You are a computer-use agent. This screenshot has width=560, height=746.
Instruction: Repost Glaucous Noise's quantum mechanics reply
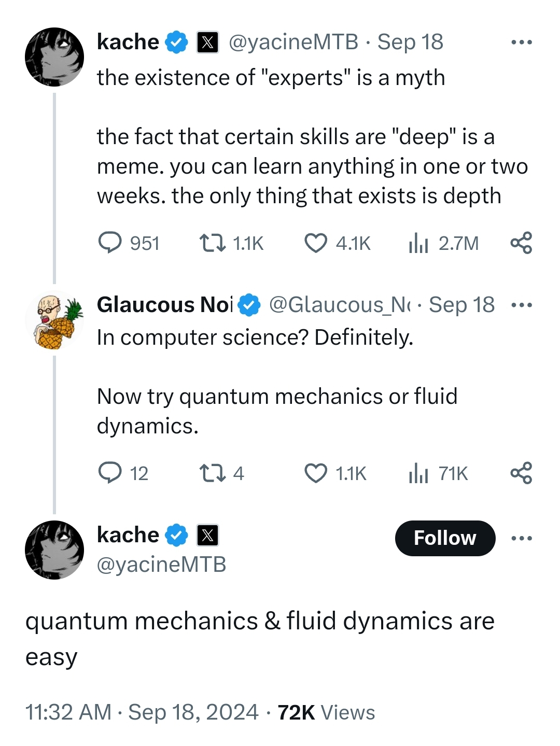click(212, 473)
